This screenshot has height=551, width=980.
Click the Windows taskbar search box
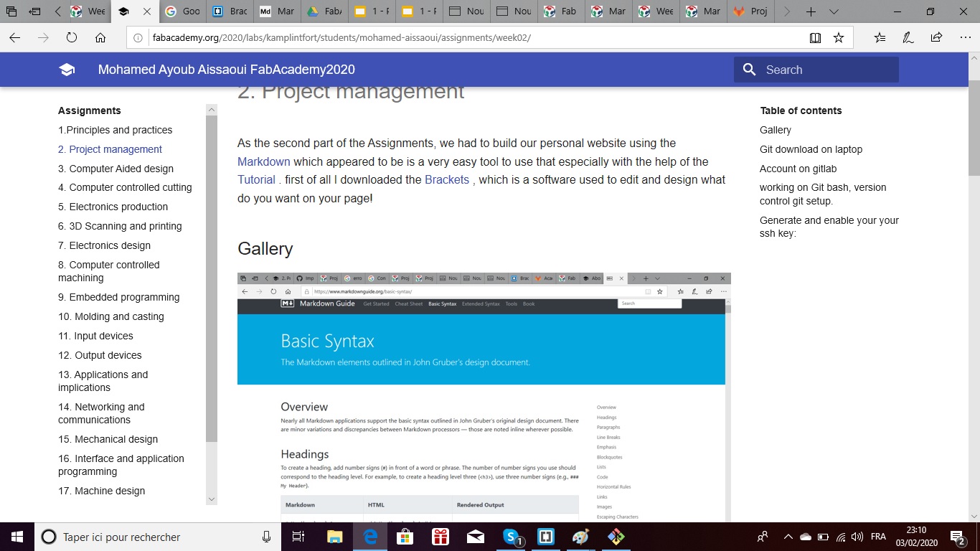pos(158,537)
